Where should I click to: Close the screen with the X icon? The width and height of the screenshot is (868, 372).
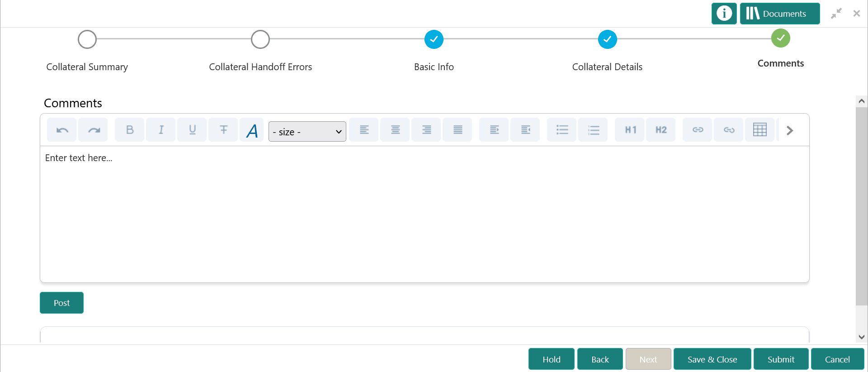[857, 14]
